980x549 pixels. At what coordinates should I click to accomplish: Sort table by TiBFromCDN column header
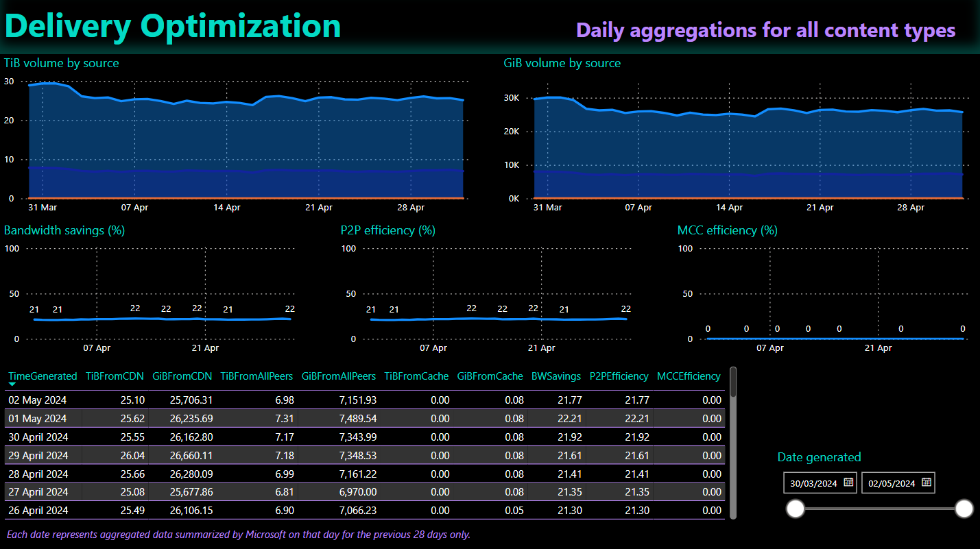tap(114, 376)
